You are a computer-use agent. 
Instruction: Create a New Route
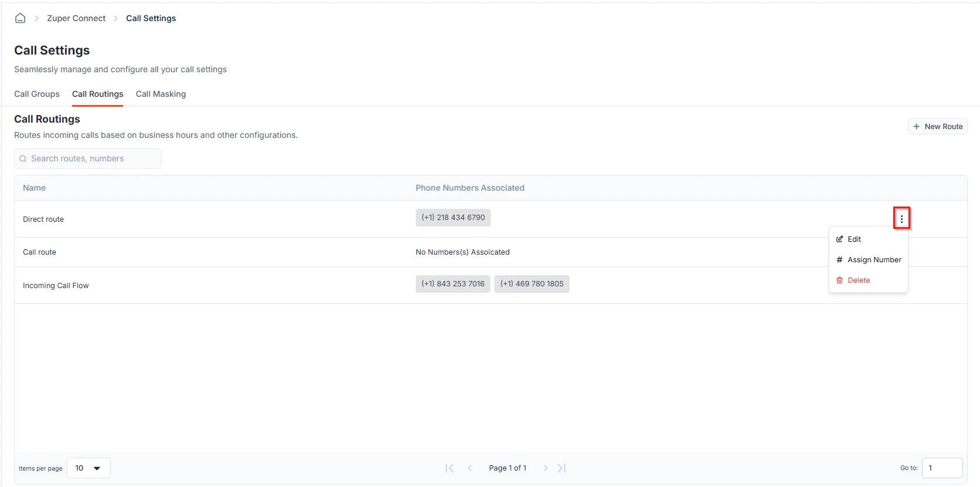(x=937, y=126)
